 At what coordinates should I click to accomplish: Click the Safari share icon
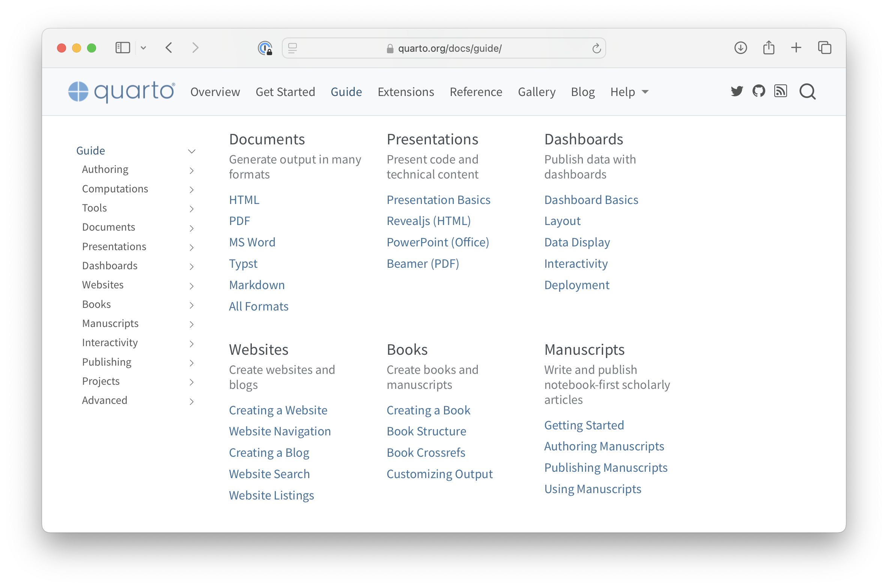769,48
